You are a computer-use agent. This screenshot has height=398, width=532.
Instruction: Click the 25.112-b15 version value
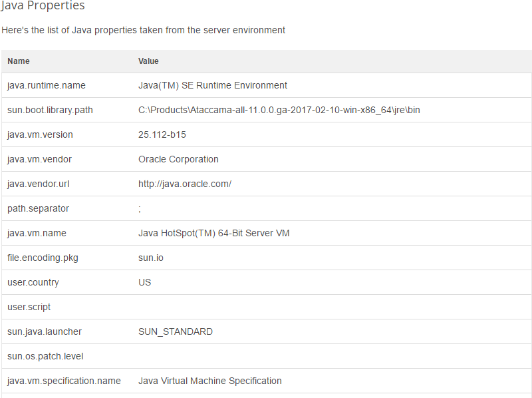pos(162,134)
